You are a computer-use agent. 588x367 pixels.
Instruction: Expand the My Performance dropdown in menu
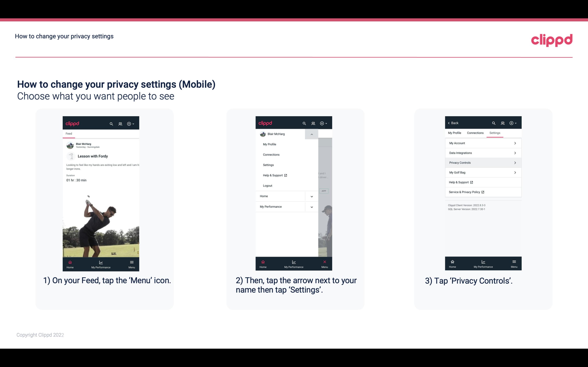pos(311,207)
